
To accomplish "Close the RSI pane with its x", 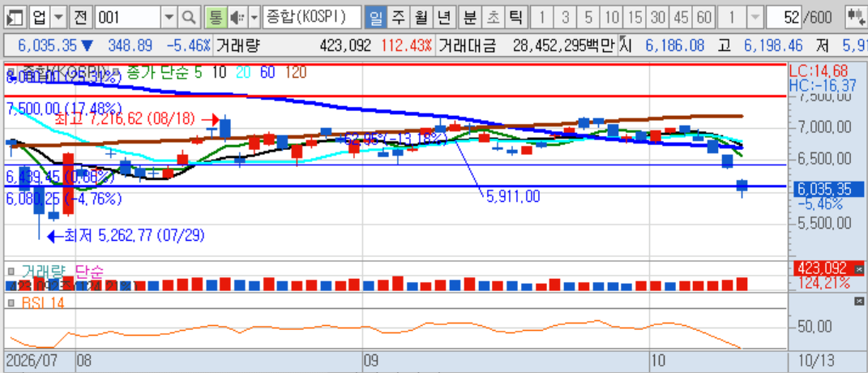I will [x=858, y=301].
